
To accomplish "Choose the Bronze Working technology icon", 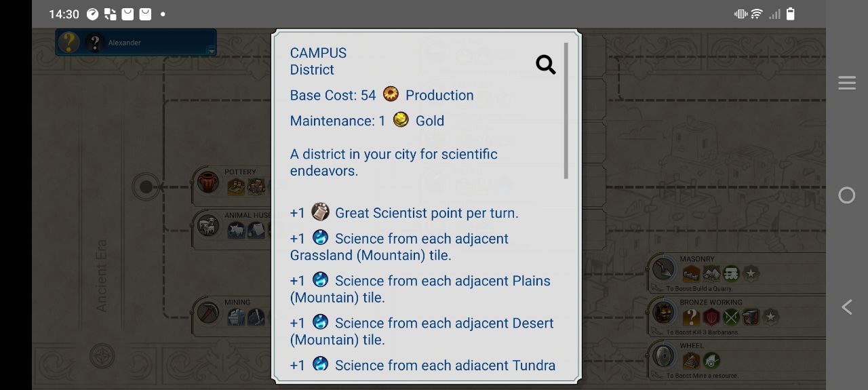I will point(664,313).
